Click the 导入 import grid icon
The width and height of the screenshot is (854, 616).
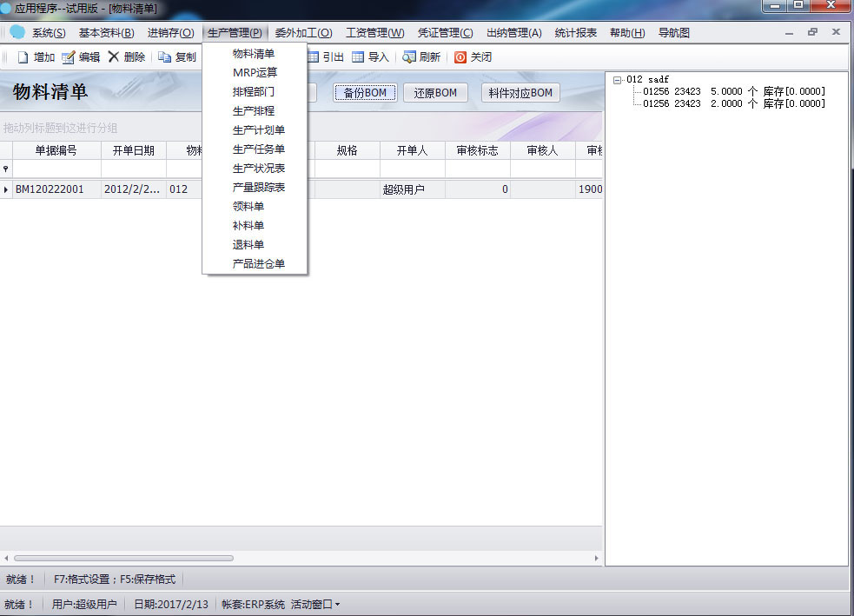tap(358, 57)
